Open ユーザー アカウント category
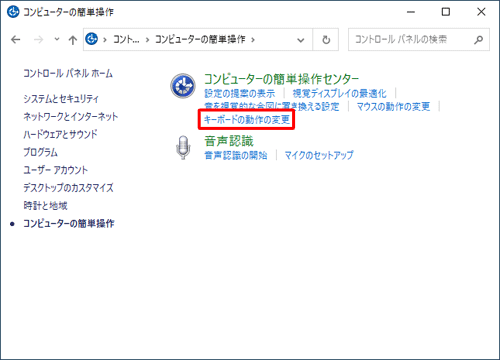The width and height of the screenshot is (500, 360). pos(55,170)
